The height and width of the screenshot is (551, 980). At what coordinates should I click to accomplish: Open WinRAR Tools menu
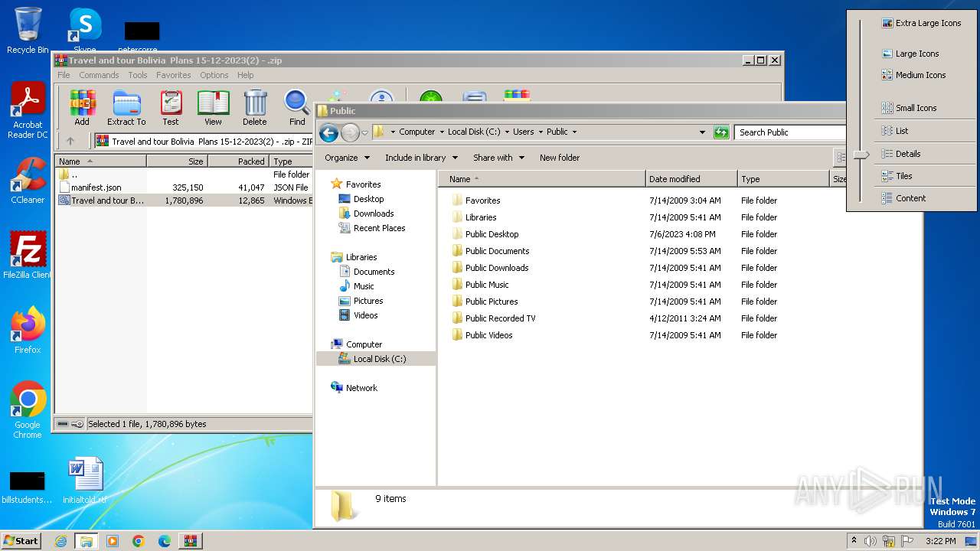pos(138,75)
